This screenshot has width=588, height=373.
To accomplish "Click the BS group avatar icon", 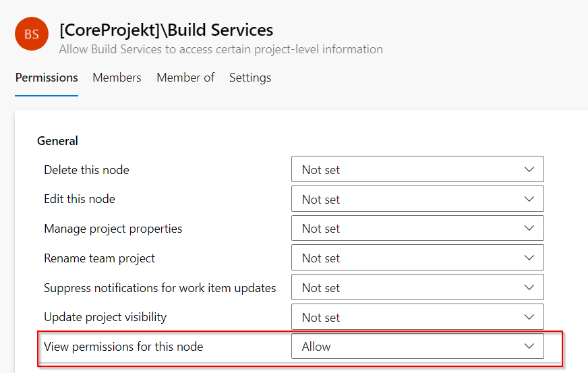I will 31,34.
